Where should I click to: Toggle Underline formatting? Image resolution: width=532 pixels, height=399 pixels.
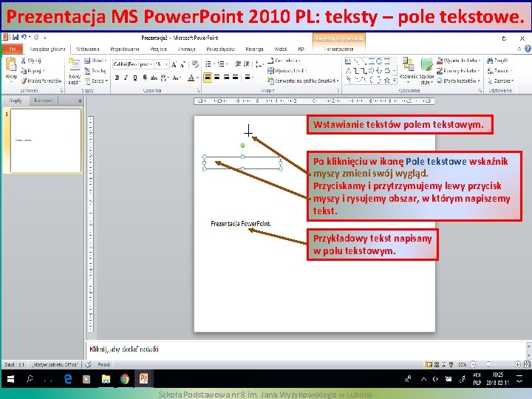(x=135, y=78)
